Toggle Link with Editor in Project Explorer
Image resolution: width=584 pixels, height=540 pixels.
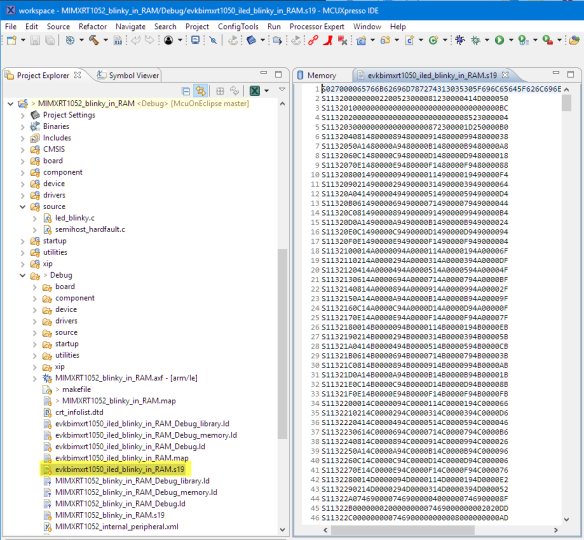tap(200, 91)
